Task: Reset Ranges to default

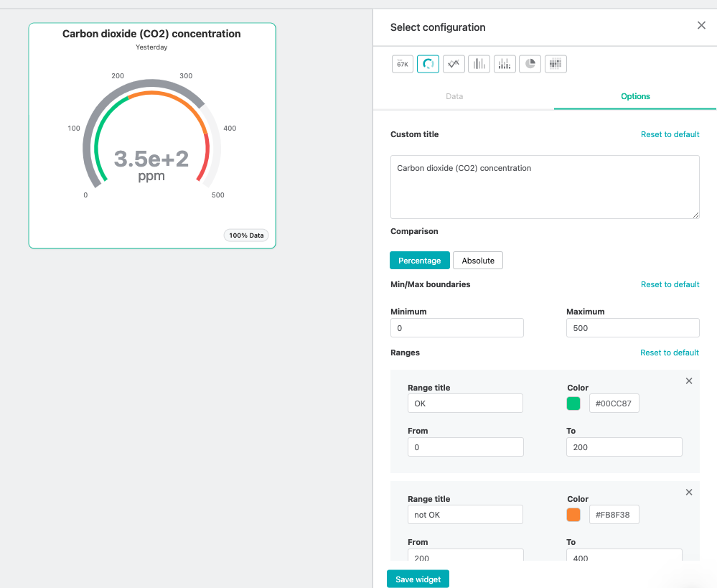Action: [670, 353]
